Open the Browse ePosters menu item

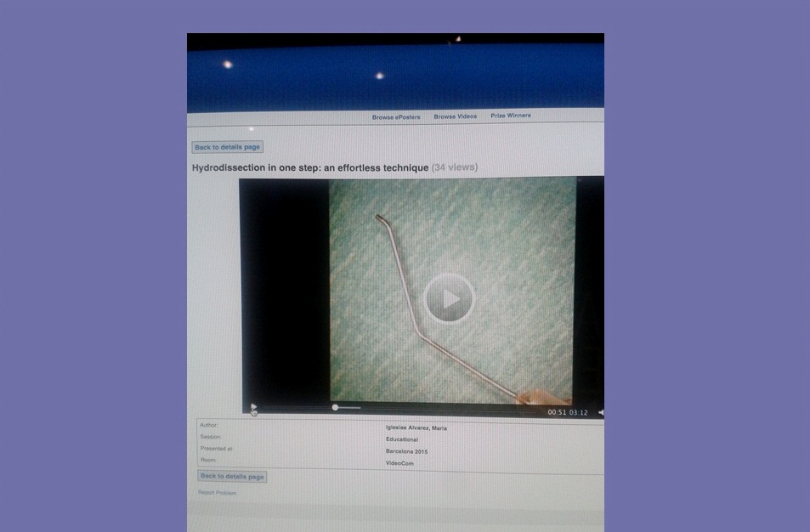click(x=396, y=117)
